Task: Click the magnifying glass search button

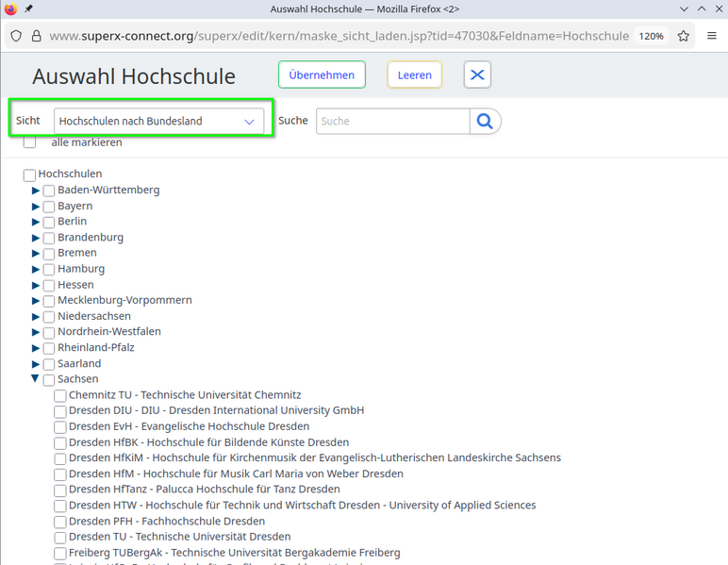Action: pyautogui.click(x=485, y=122)
